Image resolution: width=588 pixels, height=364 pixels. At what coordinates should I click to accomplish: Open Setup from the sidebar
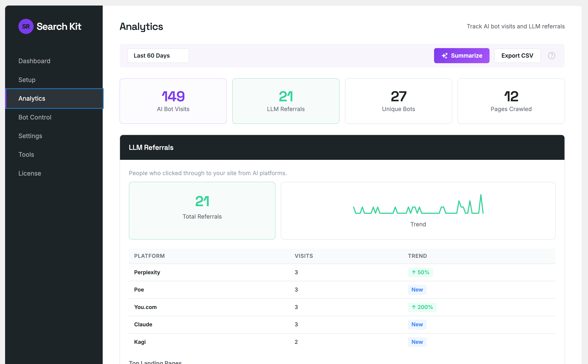click(27, 80)
